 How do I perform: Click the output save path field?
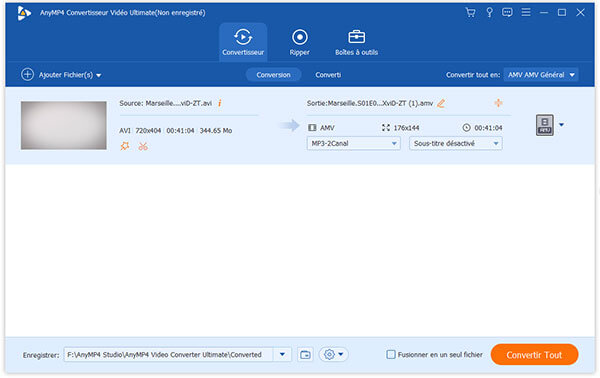pos(168,355)
